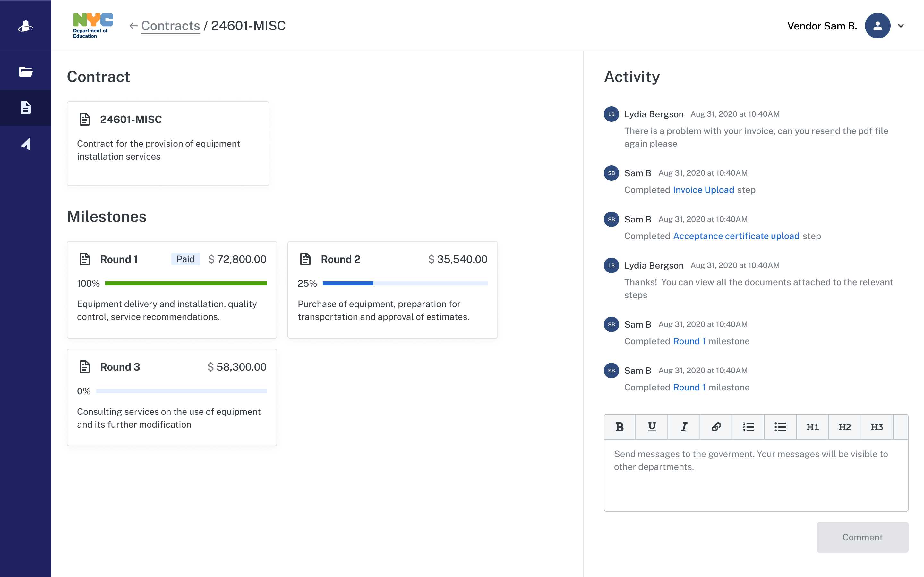Focus the message text area
Screen dimensions: 924x577
tap(756, 475)
